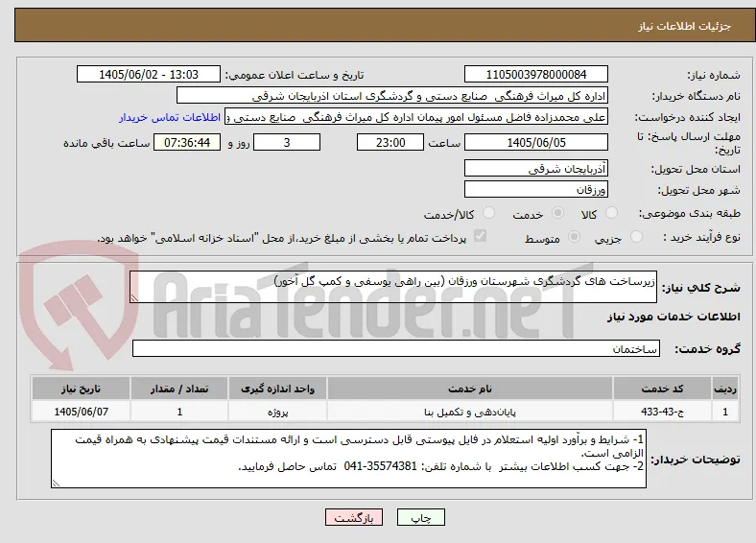
Task: Click the شماره نیاز number field
Action: 535,74
